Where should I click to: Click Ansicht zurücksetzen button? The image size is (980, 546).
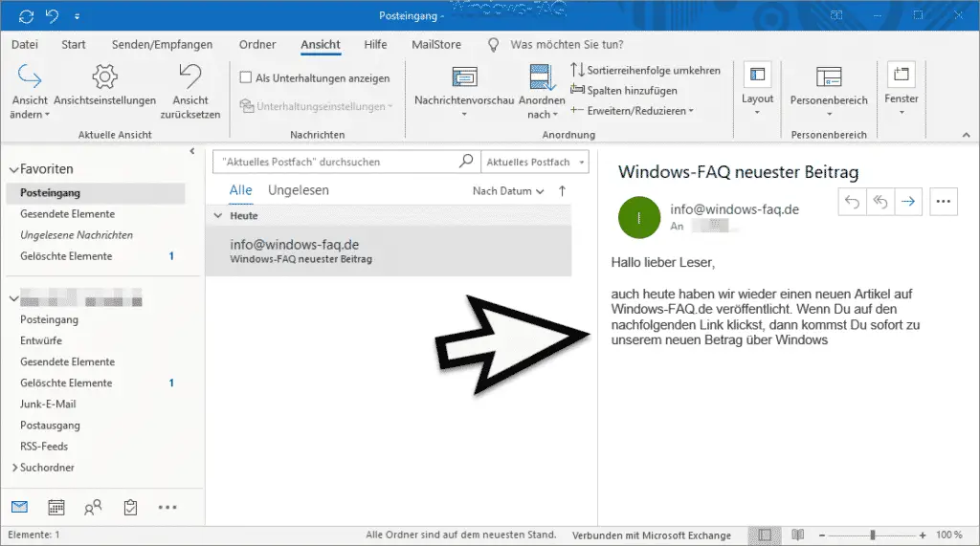point(190,91)
